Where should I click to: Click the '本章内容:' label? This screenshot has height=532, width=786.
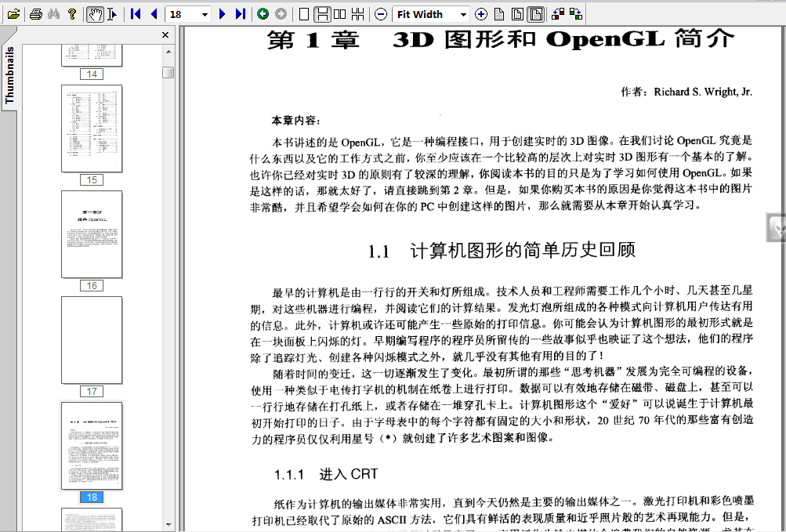[295, 121]
